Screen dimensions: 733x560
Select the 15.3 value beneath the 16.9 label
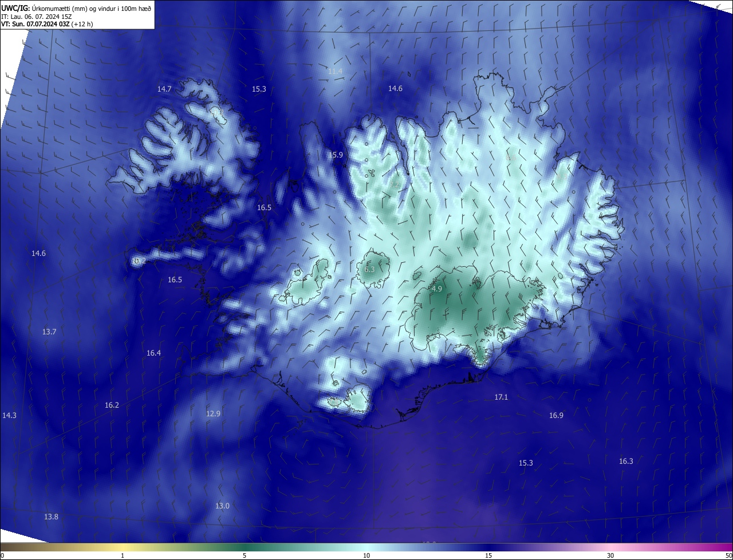(x=526, y=463)
